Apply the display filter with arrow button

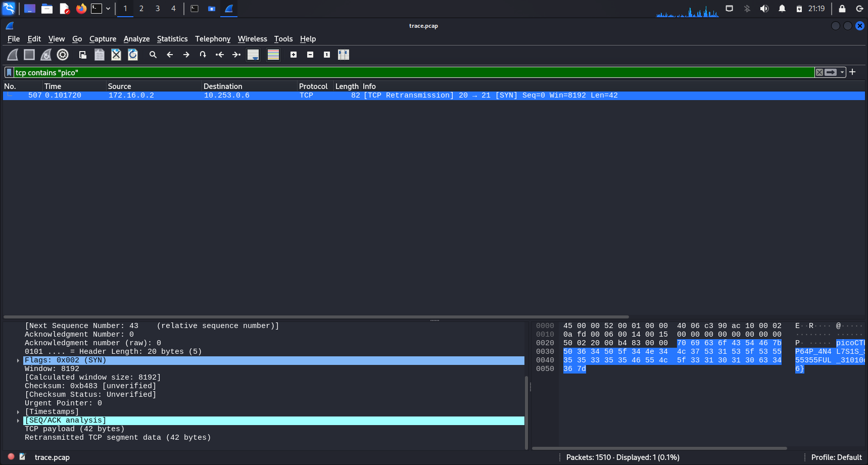click(831, 72)
